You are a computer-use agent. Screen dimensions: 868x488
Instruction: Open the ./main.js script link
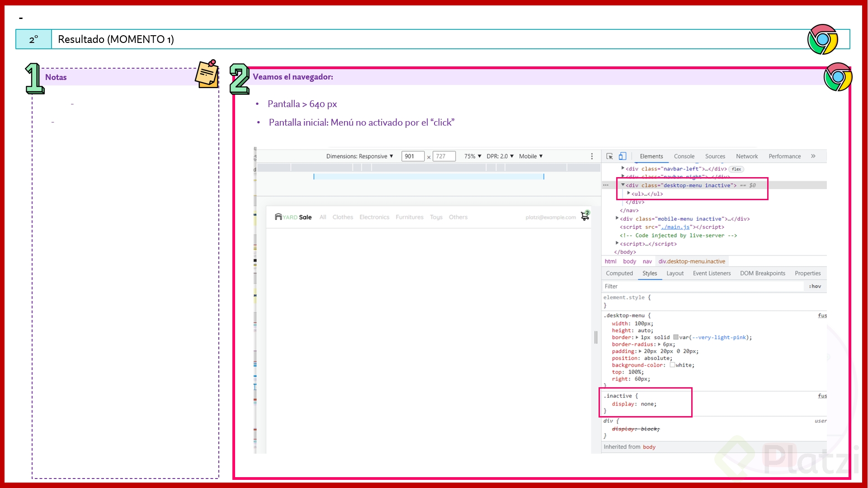pos(675,227)
